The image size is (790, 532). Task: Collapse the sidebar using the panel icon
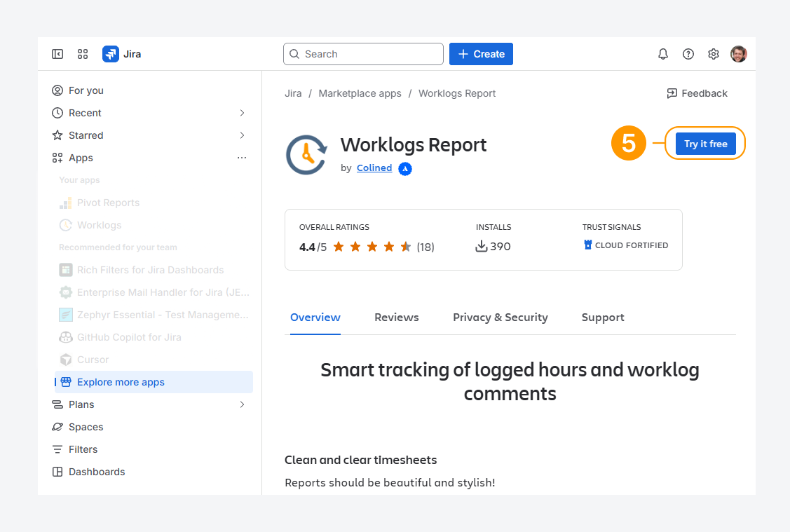[57, 54]
